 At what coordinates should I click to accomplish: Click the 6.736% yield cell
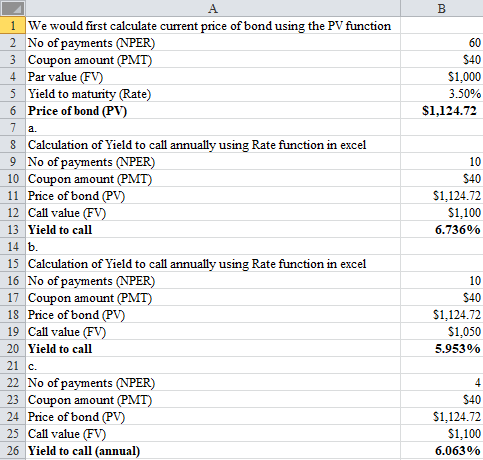tap(442, 229)
